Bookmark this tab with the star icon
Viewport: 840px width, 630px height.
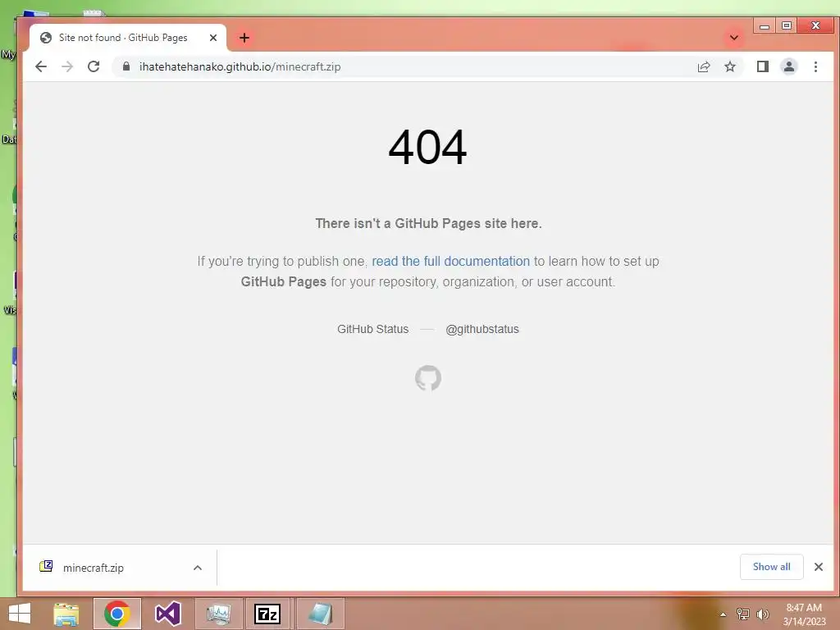(x=729, y=66)
